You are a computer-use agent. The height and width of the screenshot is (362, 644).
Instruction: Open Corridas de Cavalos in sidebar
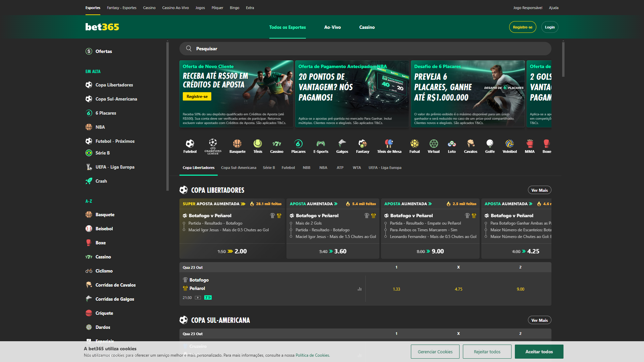pos(111,285)
